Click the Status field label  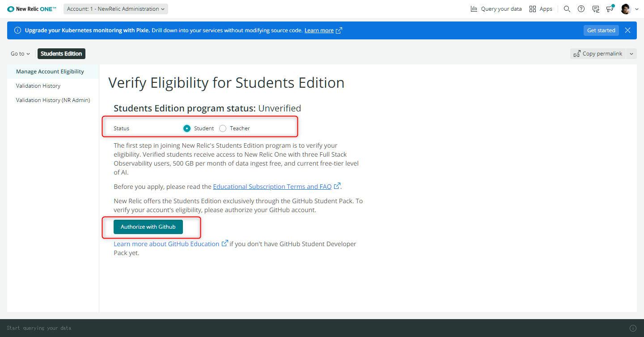click(x=121, y=128)
